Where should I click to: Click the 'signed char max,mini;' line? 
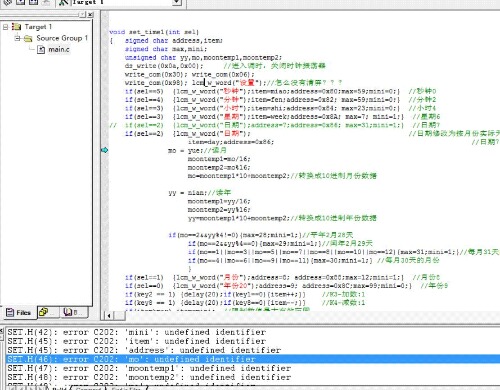click(x=166, y=49)
